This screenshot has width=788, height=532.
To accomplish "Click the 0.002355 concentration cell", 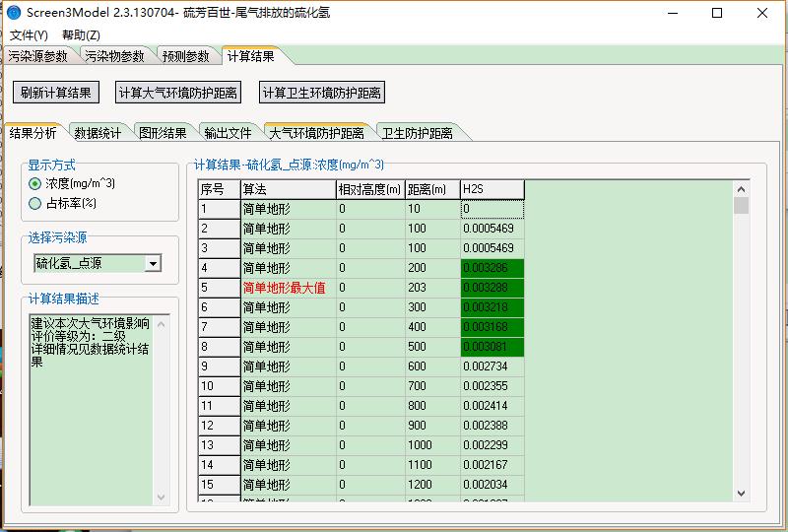I will [492, 386].
